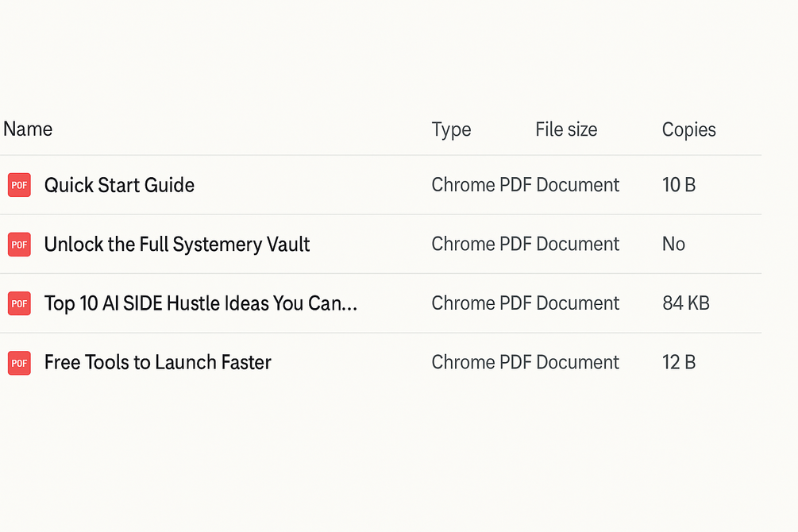
Task: Open Unlock the Full Systemery Vault document
Action: point(177,245)
